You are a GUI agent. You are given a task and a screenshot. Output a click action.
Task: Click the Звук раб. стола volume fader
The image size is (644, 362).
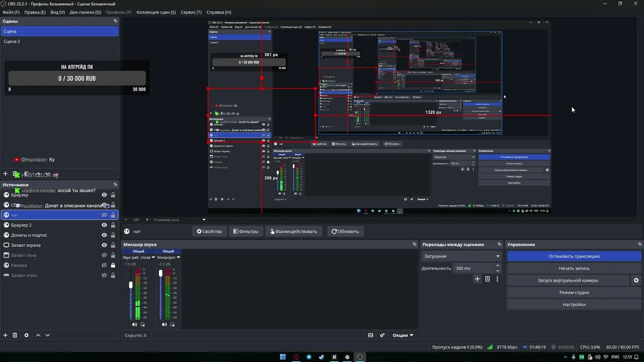[x=131, y=285]
